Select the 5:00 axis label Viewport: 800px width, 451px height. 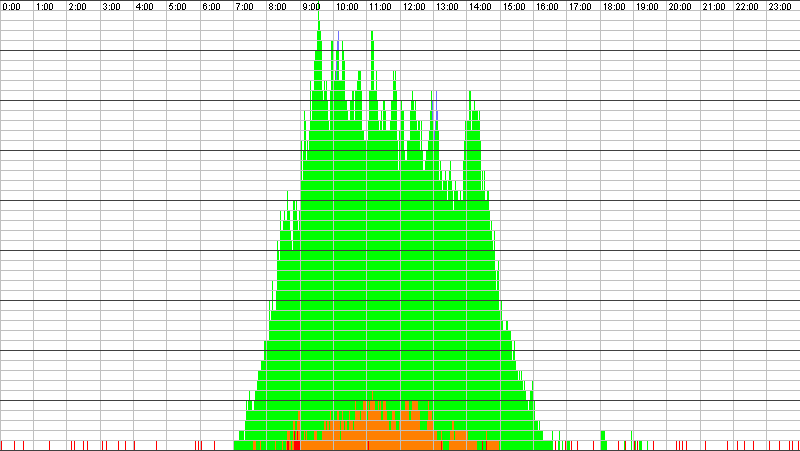[x=178, y=7]
